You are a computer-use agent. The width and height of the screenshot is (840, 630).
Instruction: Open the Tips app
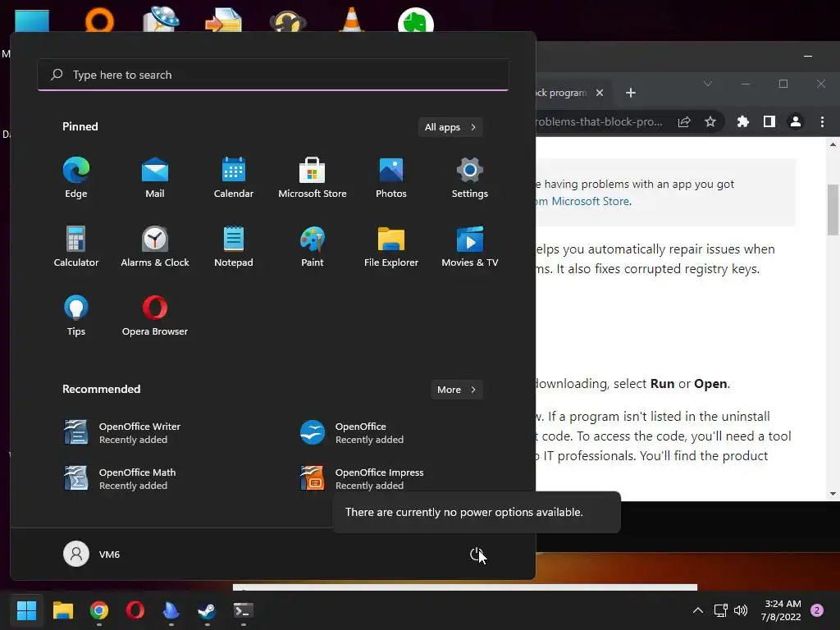(x=76, y=316)
